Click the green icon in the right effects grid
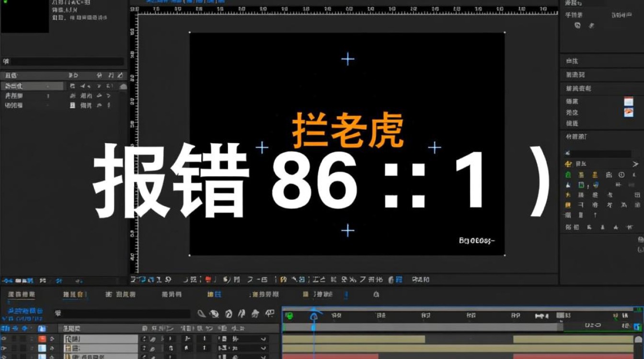Image resolution: width=644 pixels, height=359 pixels. click(568, 175)
